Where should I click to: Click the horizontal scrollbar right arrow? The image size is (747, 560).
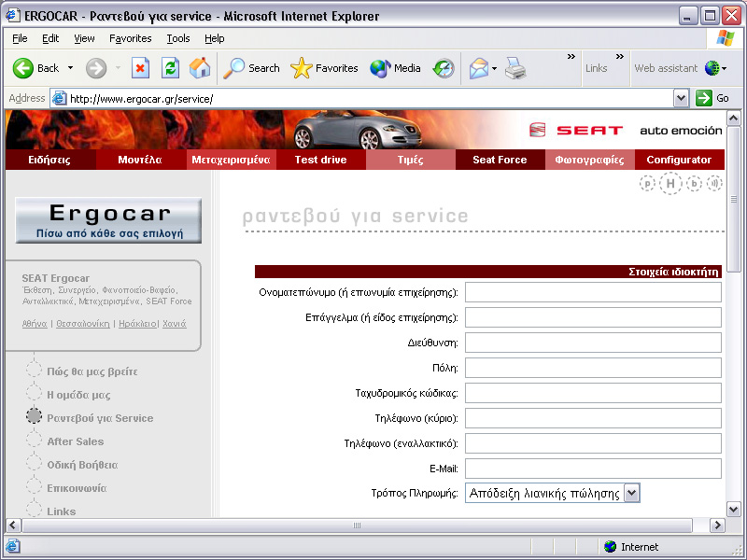pos(717,525)
